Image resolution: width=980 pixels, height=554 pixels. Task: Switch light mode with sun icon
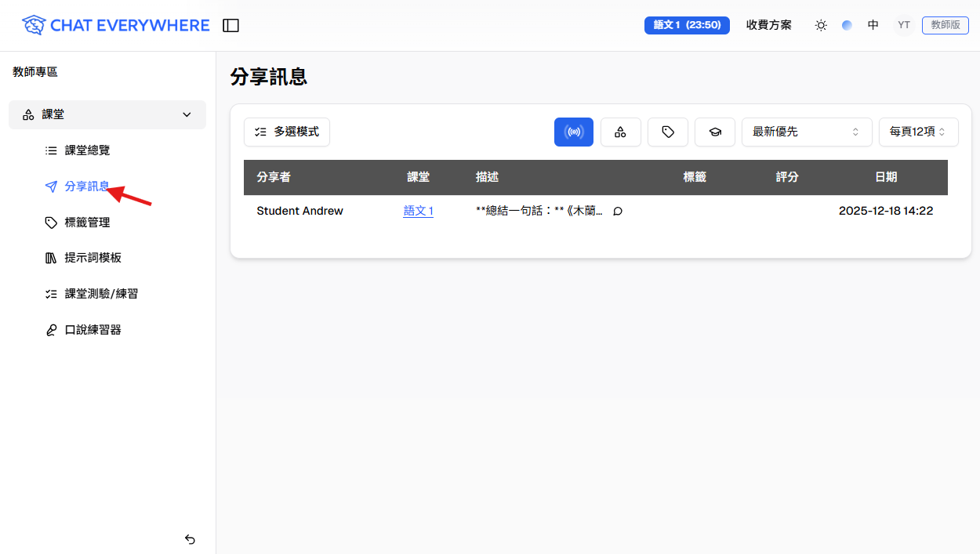click(821, 25)
